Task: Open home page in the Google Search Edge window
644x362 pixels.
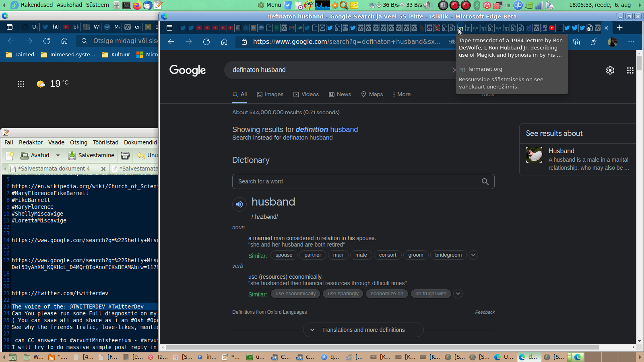Action: 224,42
